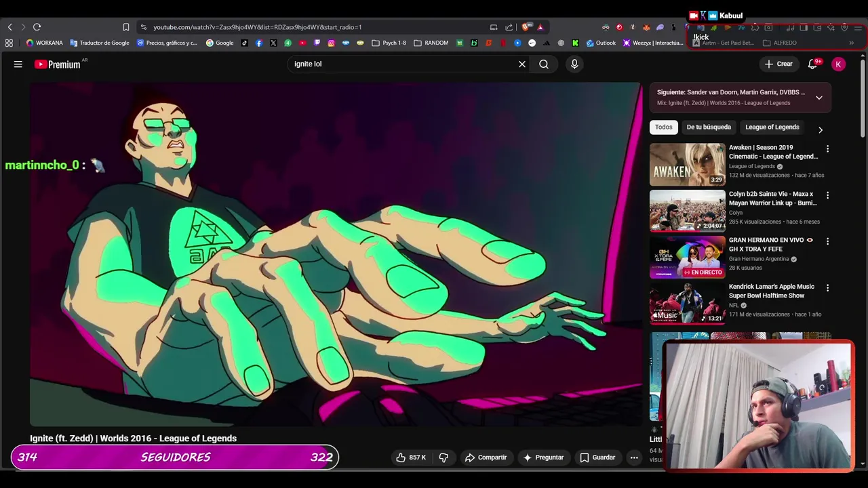Open the site settings icon in address bar
Image resolution: width=868 pixels, height=488 pixels.
143,27
